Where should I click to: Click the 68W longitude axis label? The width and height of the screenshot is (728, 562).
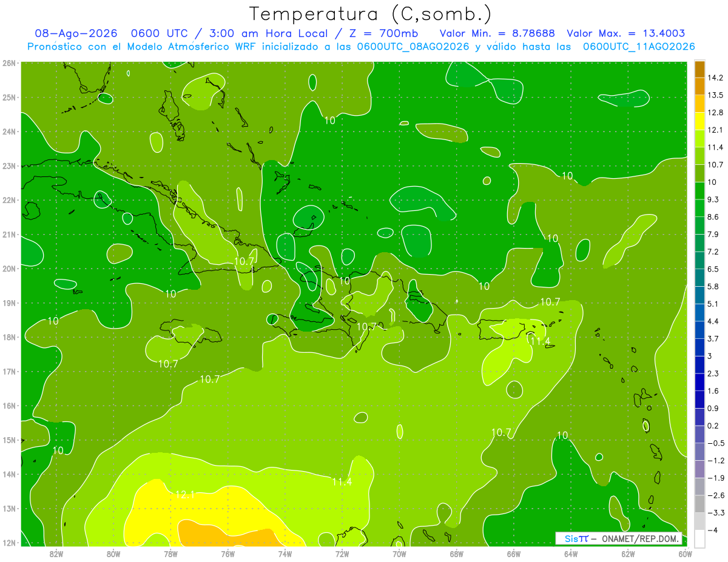[457, 554]
